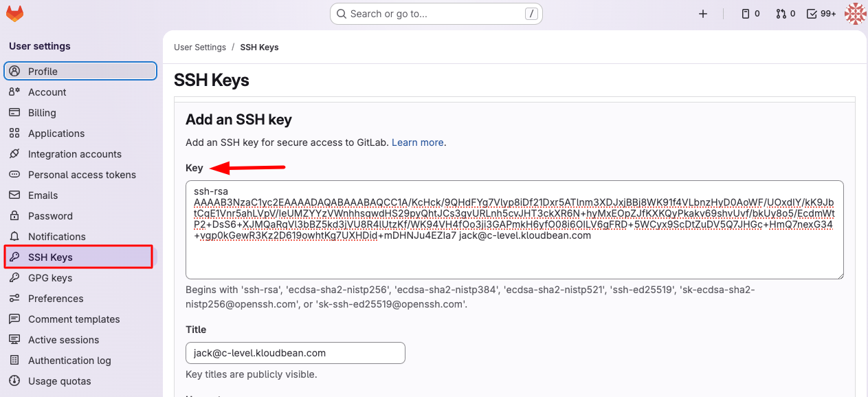Click the GitLab fox logo
868x397 pixels.
[14, 13]
